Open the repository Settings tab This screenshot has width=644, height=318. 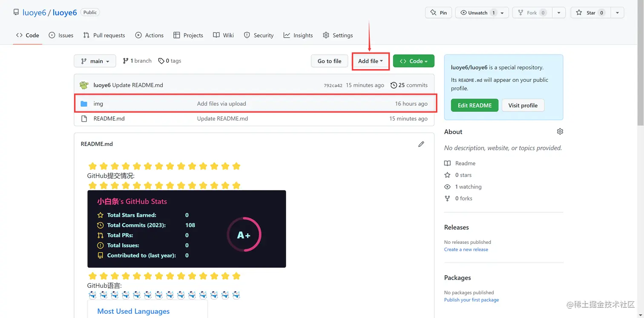point(338,35)
